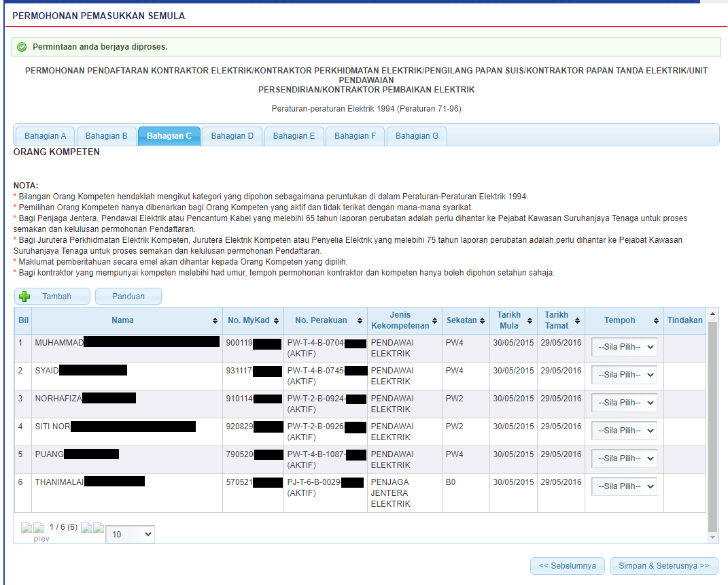The height and width of the screenshot is (585, 728).
Task: Go back with Sebelumnya button
Action: (567, 566)
